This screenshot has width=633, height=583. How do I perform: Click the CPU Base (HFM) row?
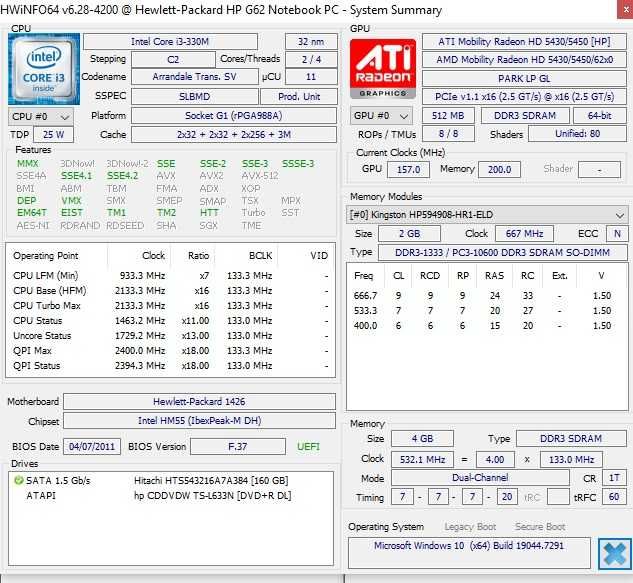[x=170, y=290]
